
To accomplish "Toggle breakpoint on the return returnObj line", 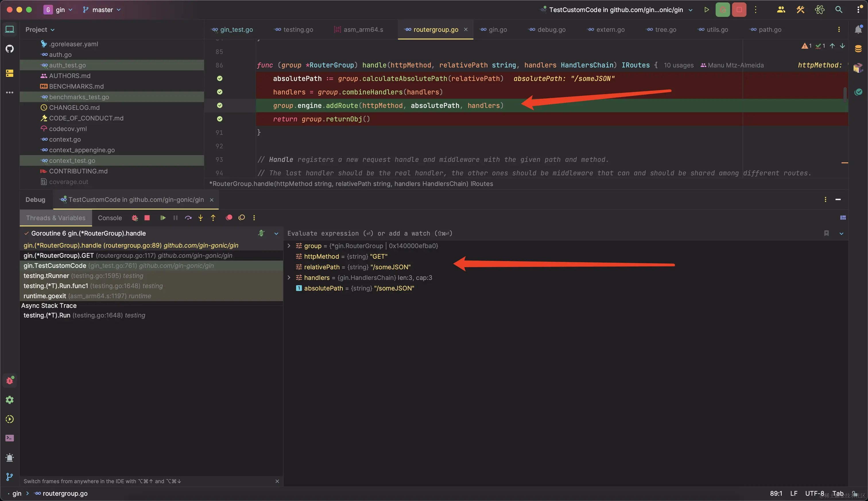I will point(220,119).
